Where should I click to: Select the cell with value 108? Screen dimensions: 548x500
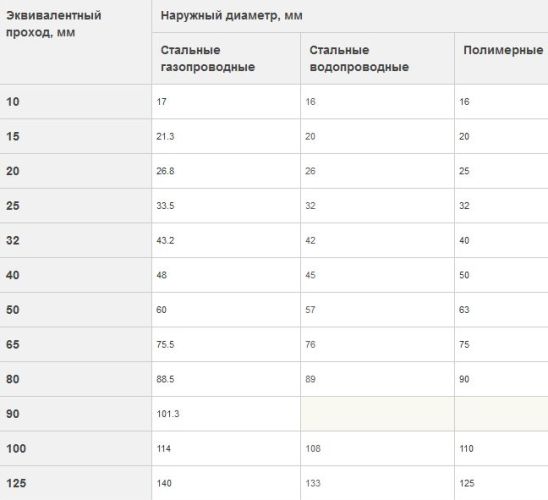pyautogui.click(x=377, y=448)
